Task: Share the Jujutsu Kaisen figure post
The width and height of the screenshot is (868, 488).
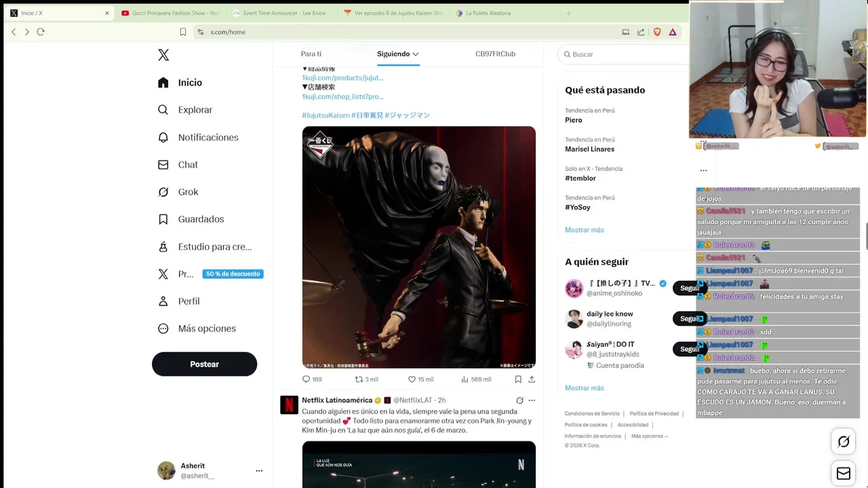Action: [x=532, y=380]
